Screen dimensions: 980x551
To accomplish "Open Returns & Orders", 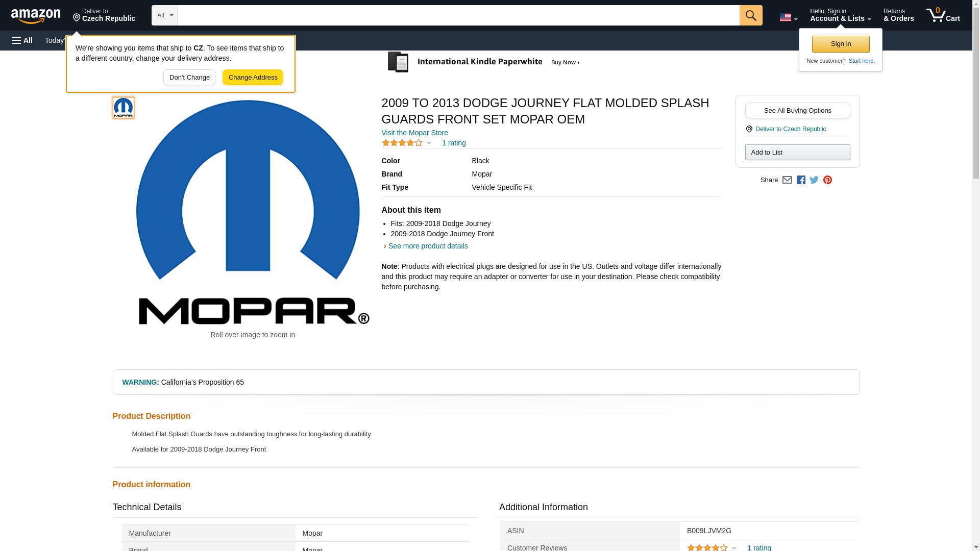I will coord(898,15).
